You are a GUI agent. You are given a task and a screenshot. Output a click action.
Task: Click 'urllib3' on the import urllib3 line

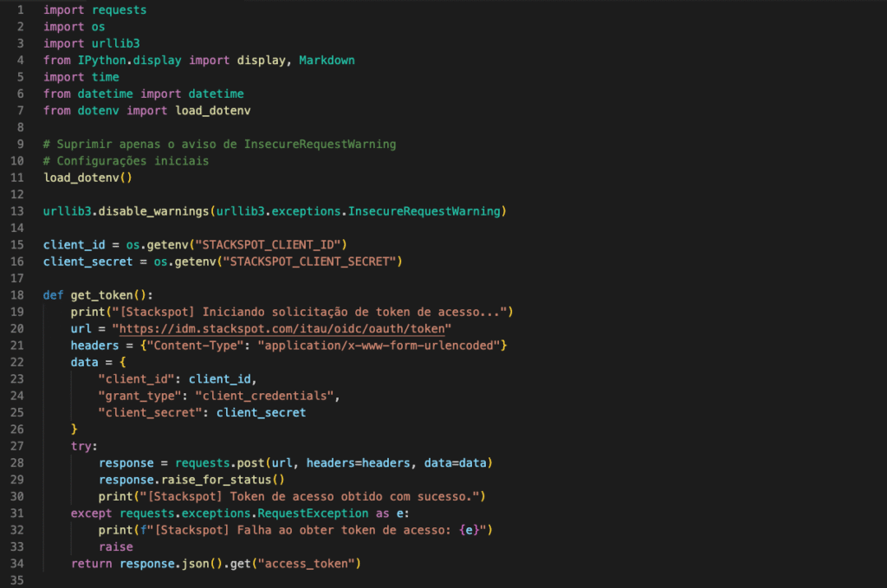point(115,43)
